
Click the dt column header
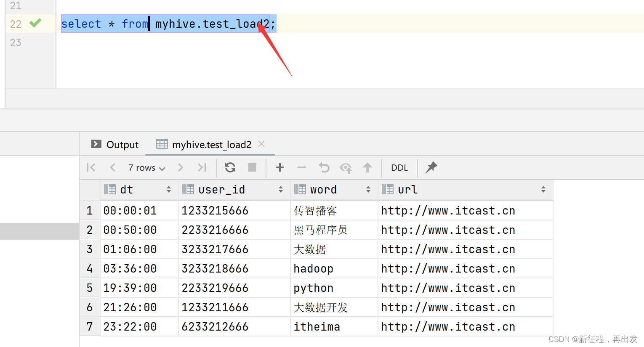pyautogui.click(x=139, y=190)
